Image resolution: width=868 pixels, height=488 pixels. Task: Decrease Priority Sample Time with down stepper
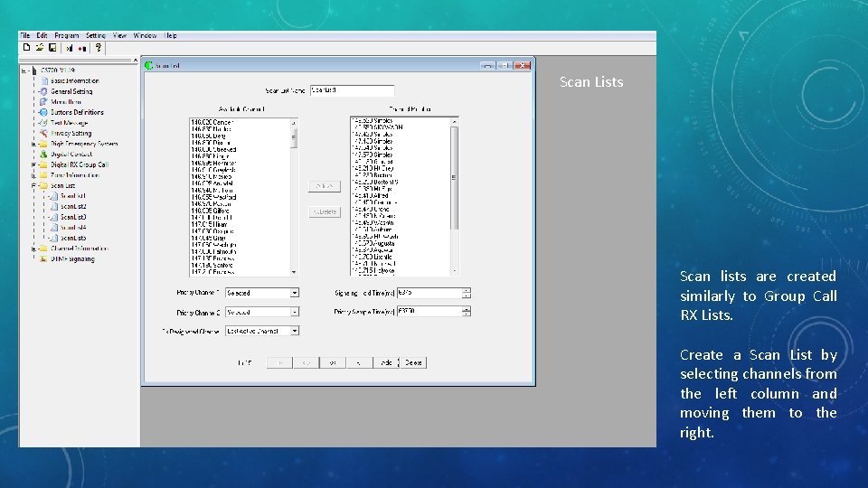467,314
